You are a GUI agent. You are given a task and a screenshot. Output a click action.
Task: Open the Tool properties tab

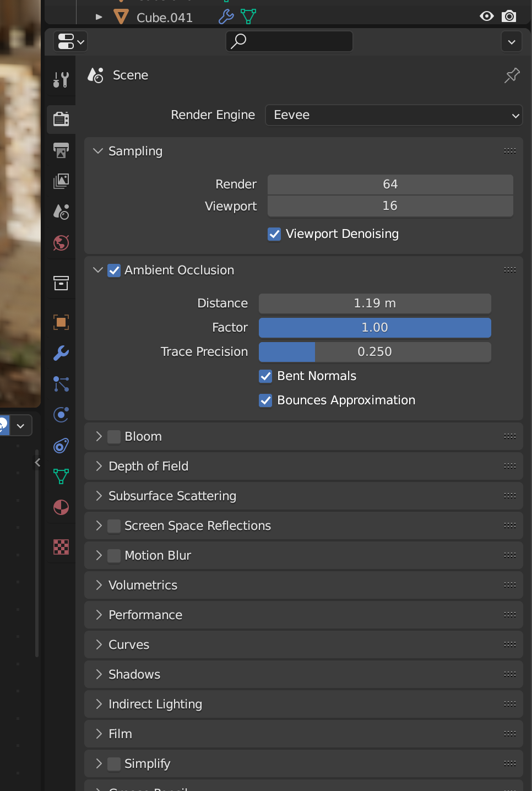pos(61,80)
